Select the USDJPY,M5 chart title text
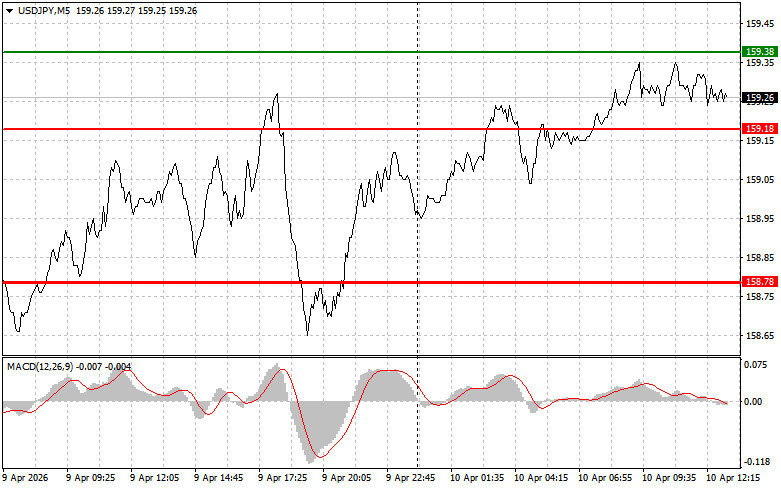The height and width of the screenshot is (489, 781). pos(44,10)
